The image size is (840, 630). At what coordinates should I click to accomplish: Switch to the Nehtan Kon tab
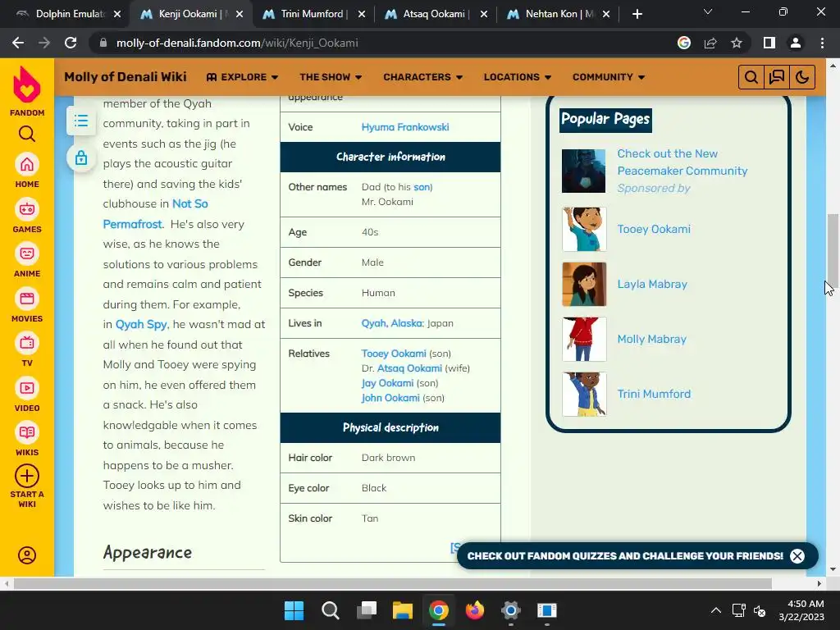click(x=557, y=14)
